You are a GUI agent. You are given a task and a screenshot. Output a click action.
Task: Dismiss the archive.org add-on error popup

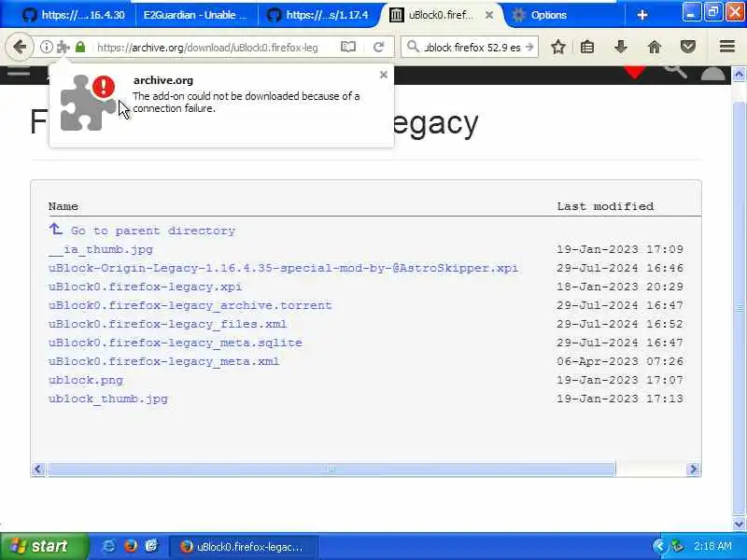pyautogui.click(x=384, y=75)
